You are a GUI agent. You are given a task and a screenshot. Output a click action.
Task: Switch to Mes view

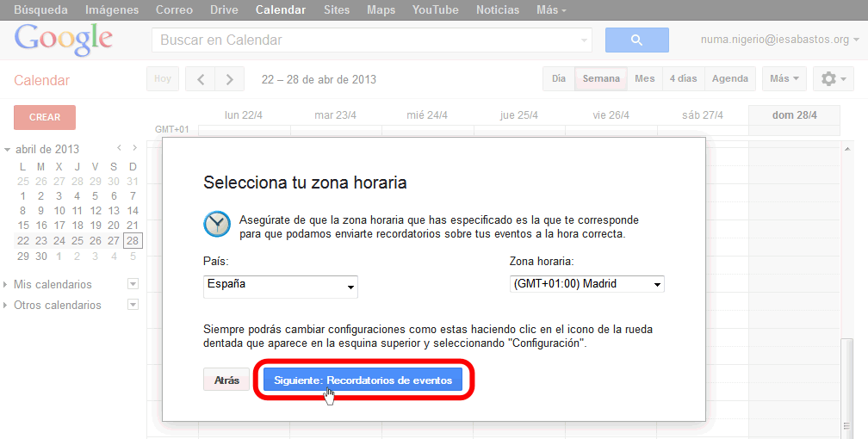coord(644,78)
